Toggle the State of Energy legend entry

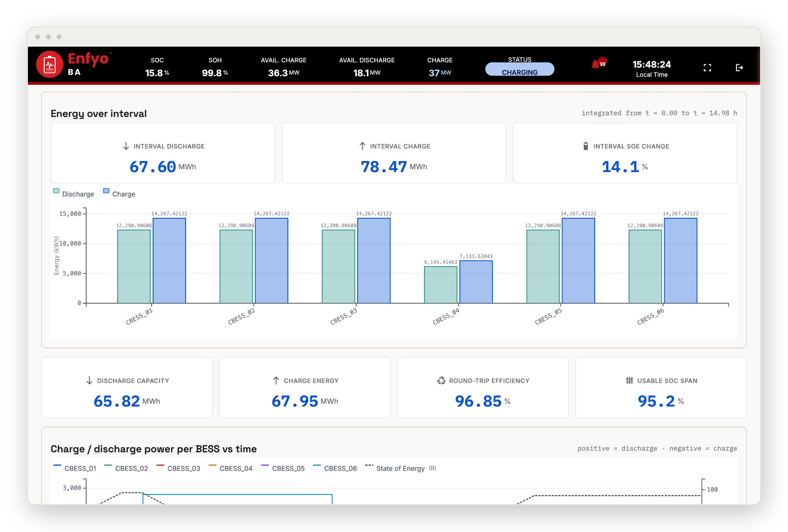click(x=401, y=468)
